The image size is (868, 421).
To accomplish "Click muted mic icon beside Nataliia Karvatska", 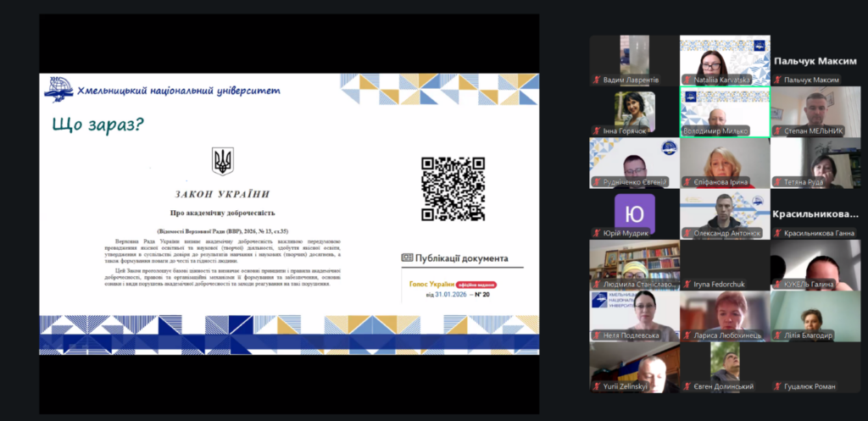I will (x=687, y=80).
